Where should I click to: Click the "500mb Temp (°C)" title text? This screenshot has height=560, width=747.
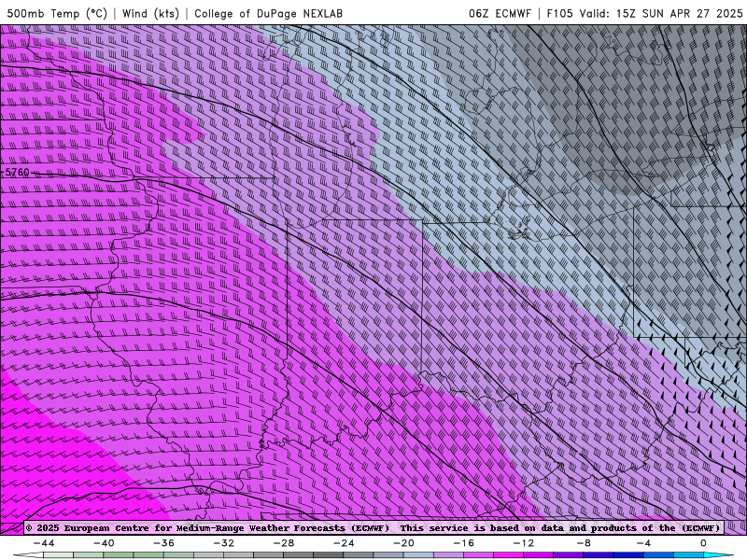(x=57, y=14)
